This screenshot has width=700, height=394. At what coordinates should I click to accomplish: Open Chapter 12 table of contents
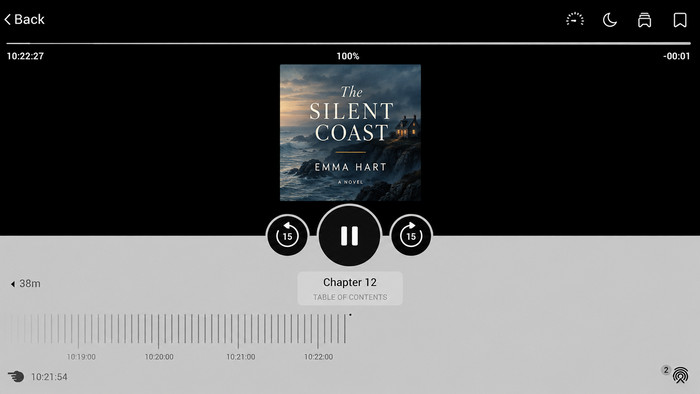coord(350,288)
